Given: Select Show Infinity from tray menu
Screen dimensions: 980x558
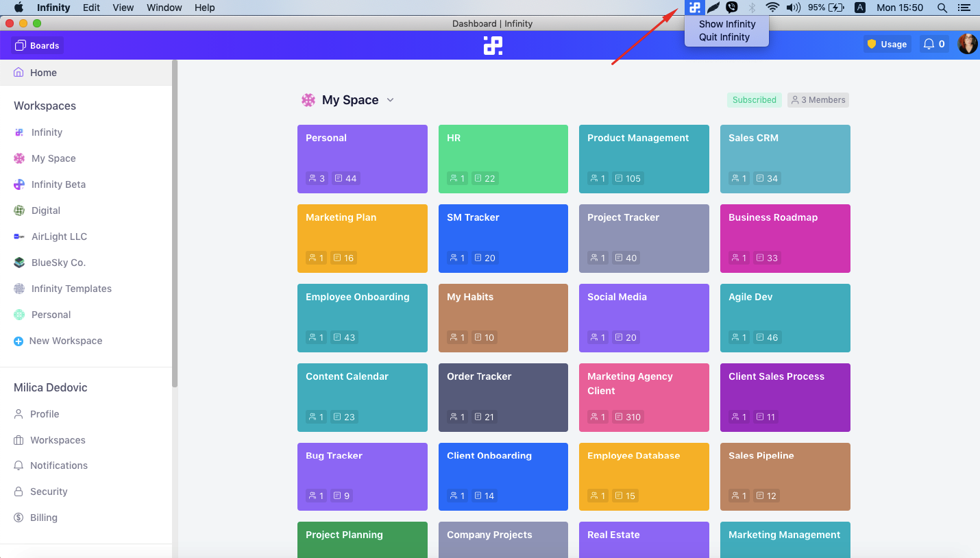Looking at the screenshot, I should pyautogui.click(x=726, y=24).
